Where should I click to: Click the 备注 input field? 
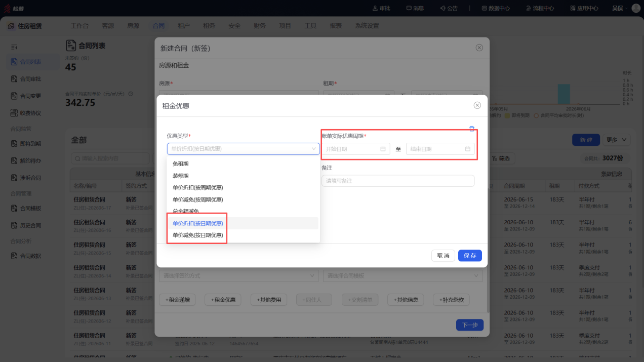click(398, 181)
